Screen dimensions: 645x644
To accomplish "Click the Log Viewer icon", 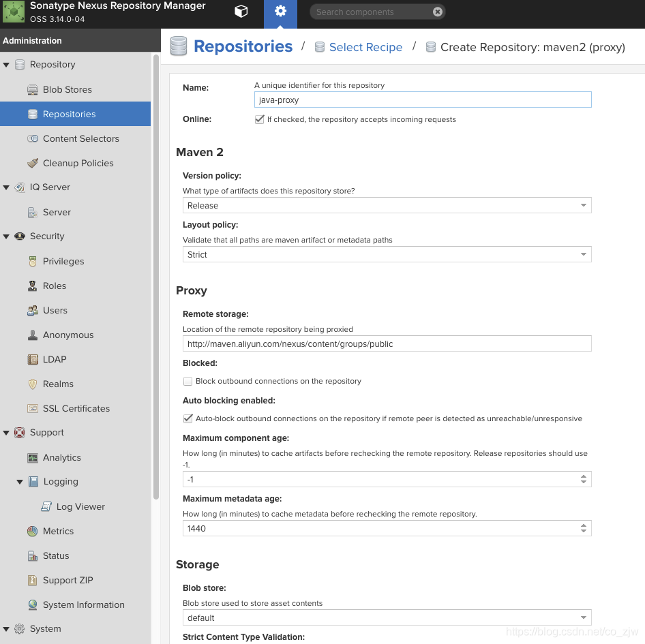I will click(46, 506).
